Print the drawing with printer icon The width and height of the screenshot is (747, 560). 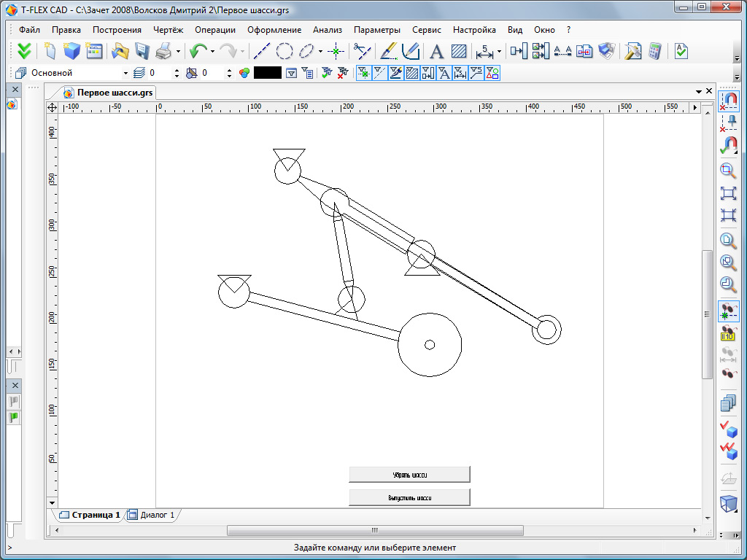point(164,51)
